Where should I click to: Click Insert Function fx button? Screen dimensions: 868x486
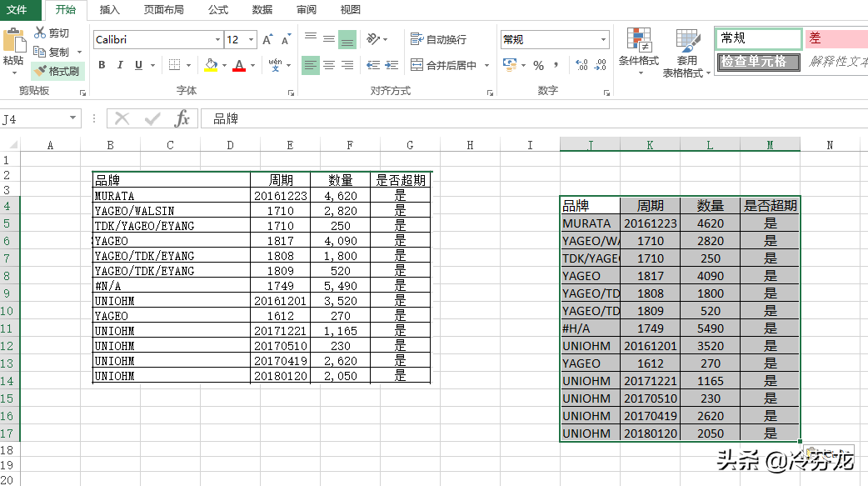tap(182, 118)
